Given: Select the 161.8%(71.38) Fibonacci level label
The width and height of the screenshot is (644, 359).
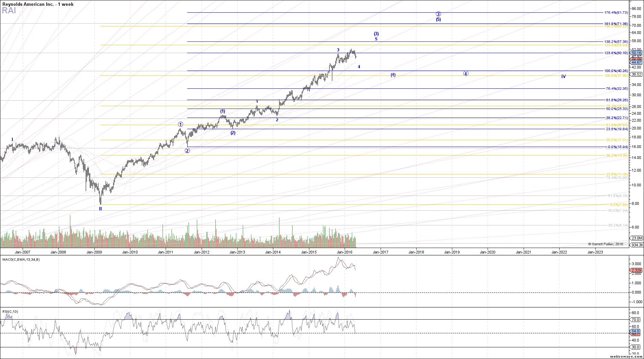Looking at the screenshot, I should click(616, 24).
